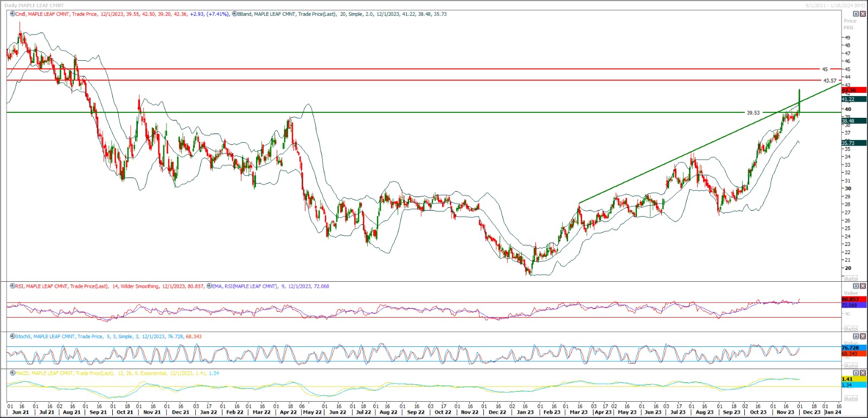Click the clock icon beside RSI legend
Image resolution: width=868 pixels, height=418 pixels.
pyautogui.click(x=12, y=286)
